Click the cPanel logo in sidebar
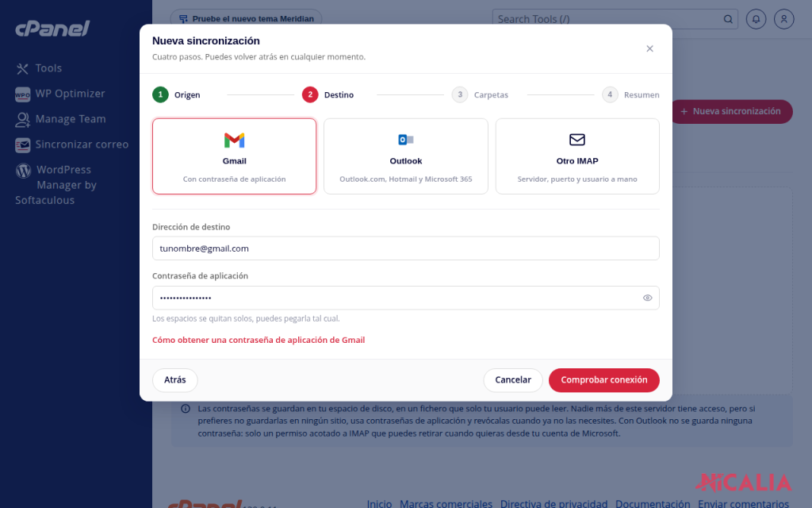 (x=52, y=29)
